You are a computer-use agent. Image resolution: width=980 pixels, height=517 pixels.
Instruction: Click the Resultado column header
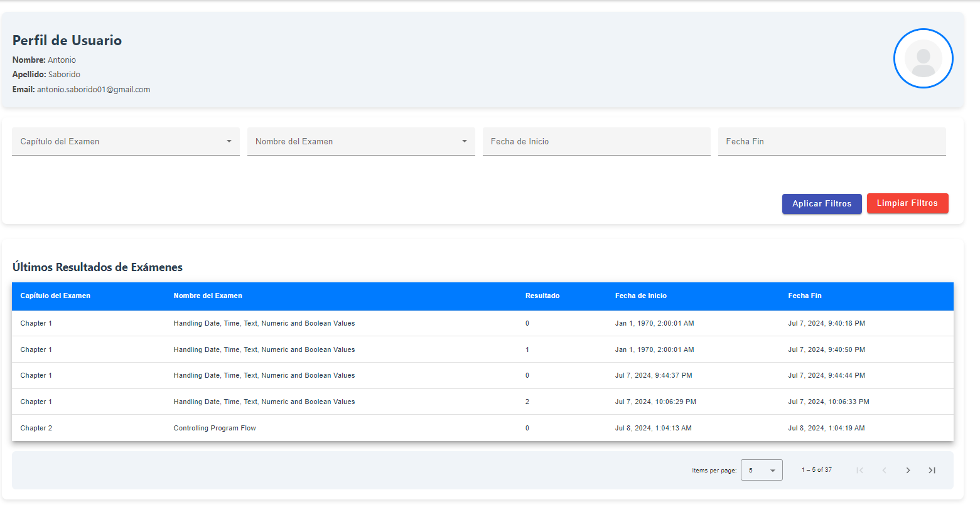pos(542,296)
